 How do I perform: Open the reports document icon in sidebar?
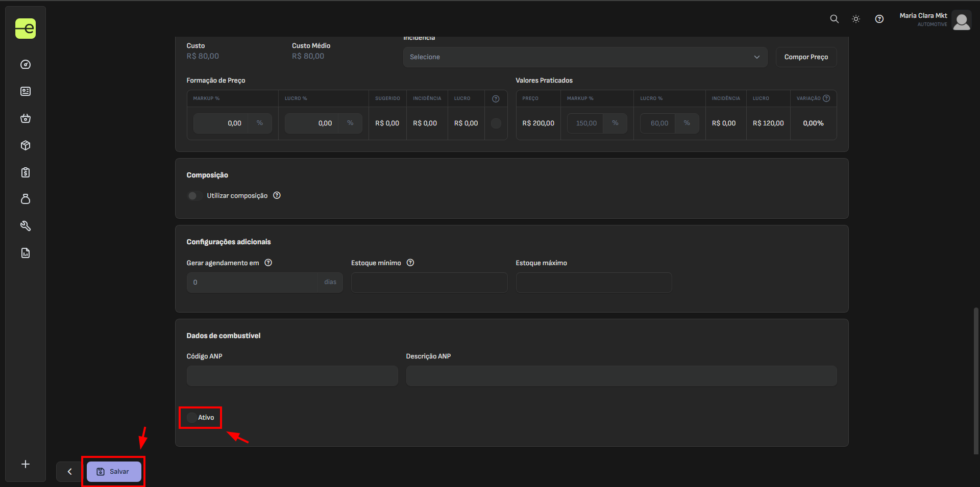point(26,253)
